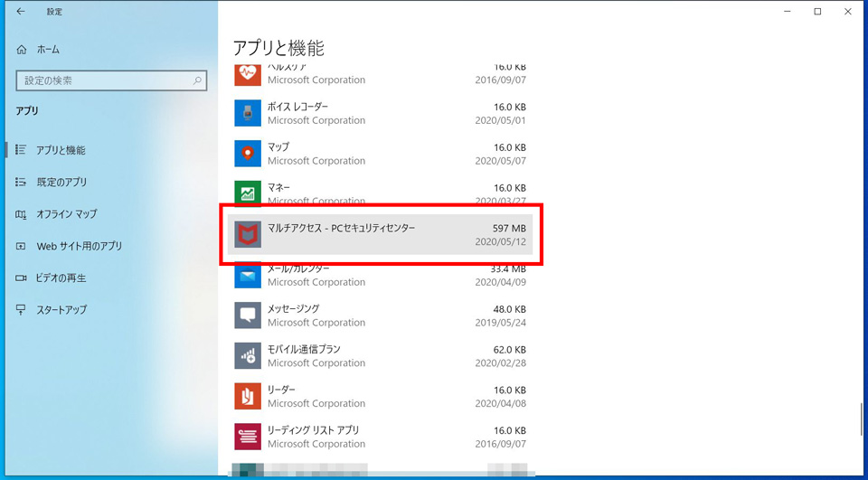Viewport: 868px width, 480px height.
Task: Click the メッセージング speech bubble icon
Action: (x=248, y=315)
